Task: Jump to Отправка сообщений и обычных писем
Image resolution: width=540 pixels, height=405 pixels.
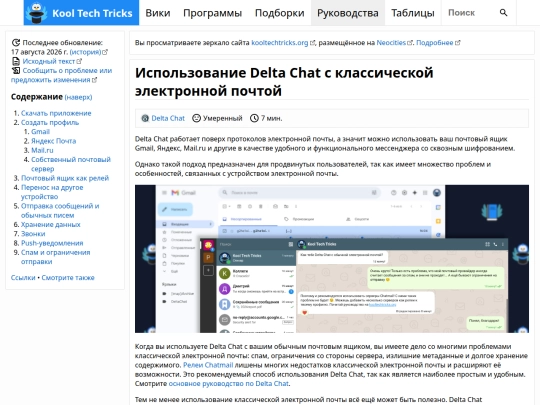Action: point(60,210)
